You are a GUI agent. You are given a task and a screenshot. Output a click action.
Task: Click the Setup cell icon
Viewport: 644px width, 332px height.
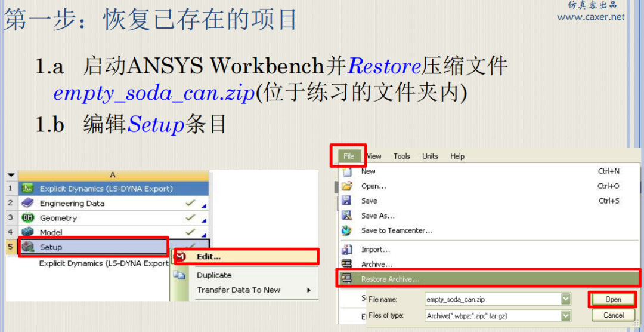coord(27,247)
